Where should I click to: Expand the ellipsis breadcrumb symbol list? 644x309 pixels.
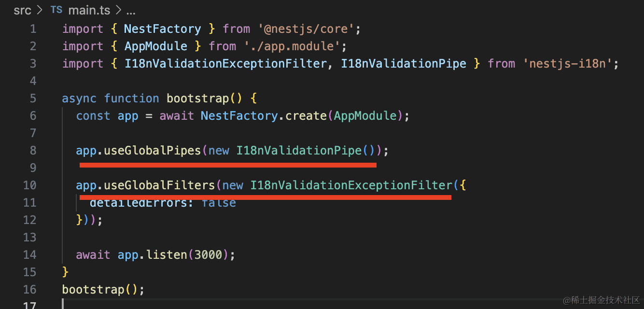[130, 10]
